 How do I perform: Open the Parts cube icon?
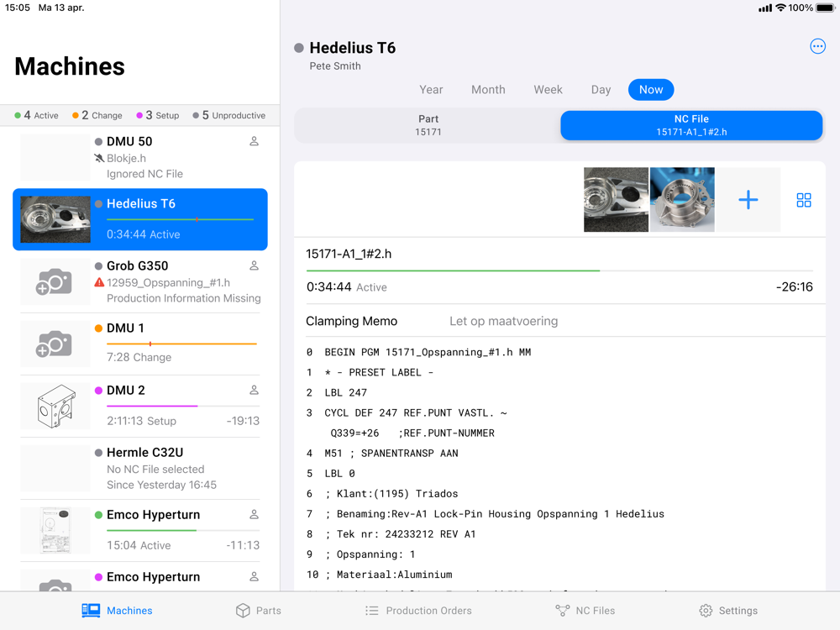pos(243,610)
